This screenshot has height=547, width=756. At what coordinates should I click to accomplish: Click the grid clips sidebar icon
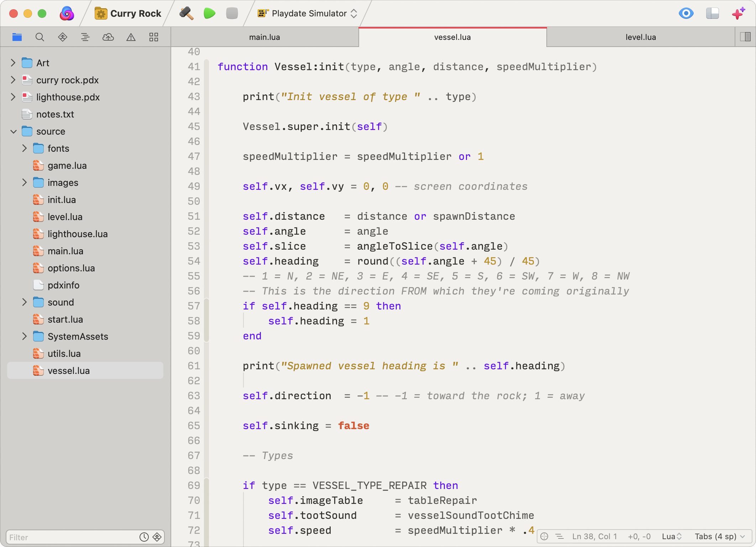[154, 37]
